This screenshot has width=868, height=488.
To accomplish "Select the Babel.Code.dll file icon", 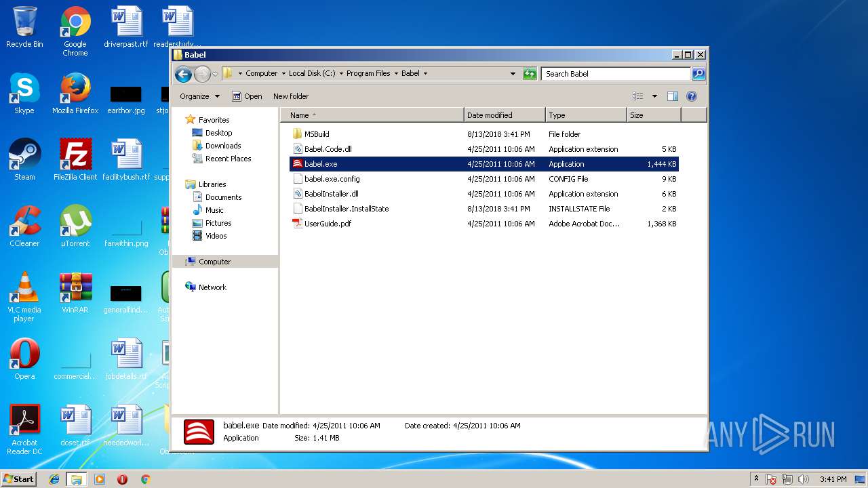I will 297,149.
